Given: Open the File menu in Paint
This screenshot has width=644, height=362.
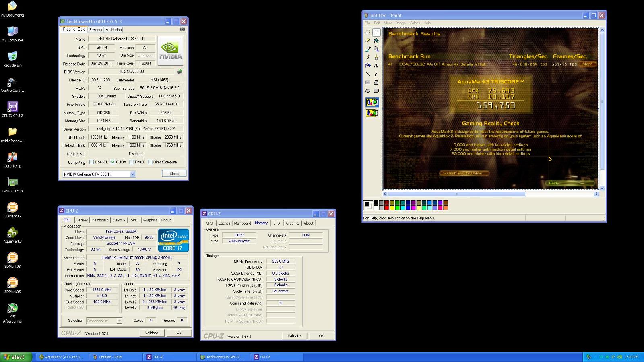Looking at the screenshot, I should coord(367,23).
